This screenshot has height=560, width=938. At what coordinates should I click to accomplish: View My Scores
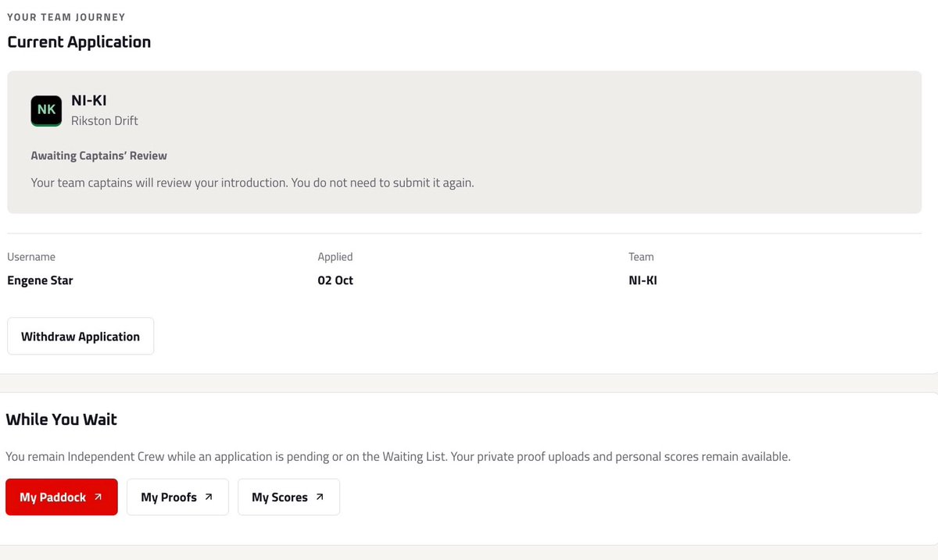[x=288, y=497]
